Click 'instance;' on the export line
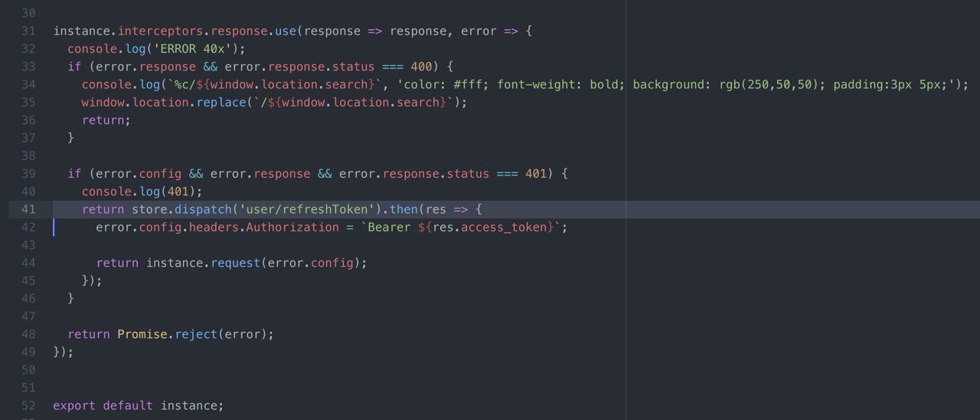The height and width of the screenshot is (420, 980). coord(192,405)
